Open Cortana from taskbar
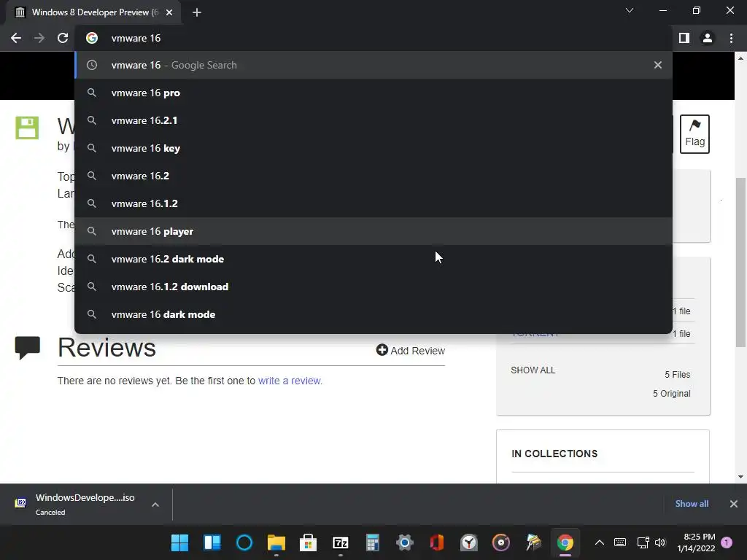747x560 pixels. tap(244, 542)
